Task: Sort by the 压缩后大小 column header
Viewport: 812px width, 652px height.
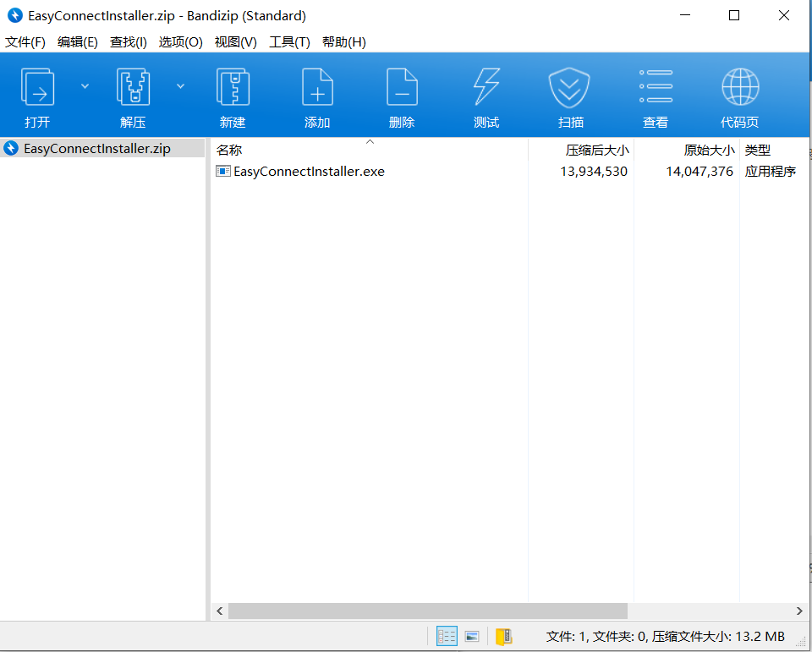Action: [597, 151]
